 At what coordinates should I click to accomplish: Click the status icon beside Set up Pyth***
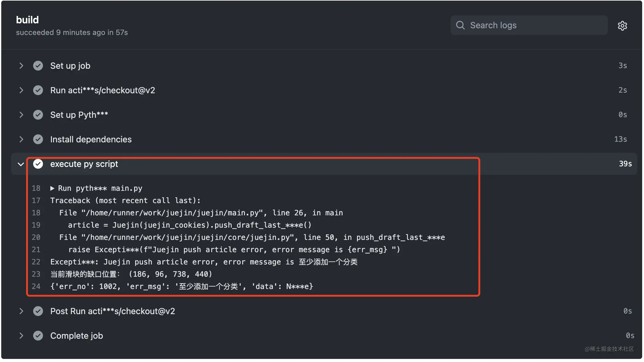(x=38, y=115)
